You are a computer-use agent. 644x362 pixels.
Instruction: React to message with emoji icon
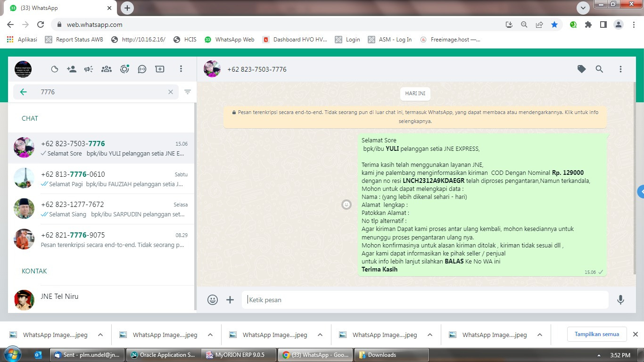point(347,205)
